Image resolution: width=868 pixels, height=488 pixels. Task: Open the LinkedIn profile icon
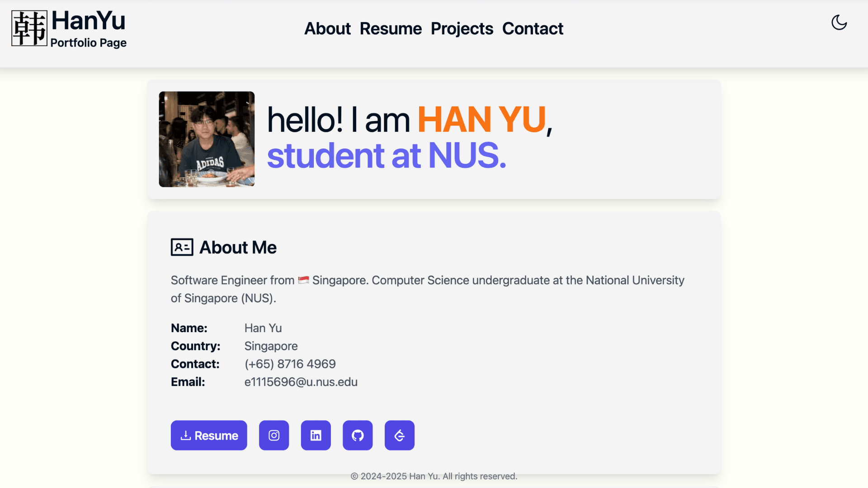[x=316, y=436]
